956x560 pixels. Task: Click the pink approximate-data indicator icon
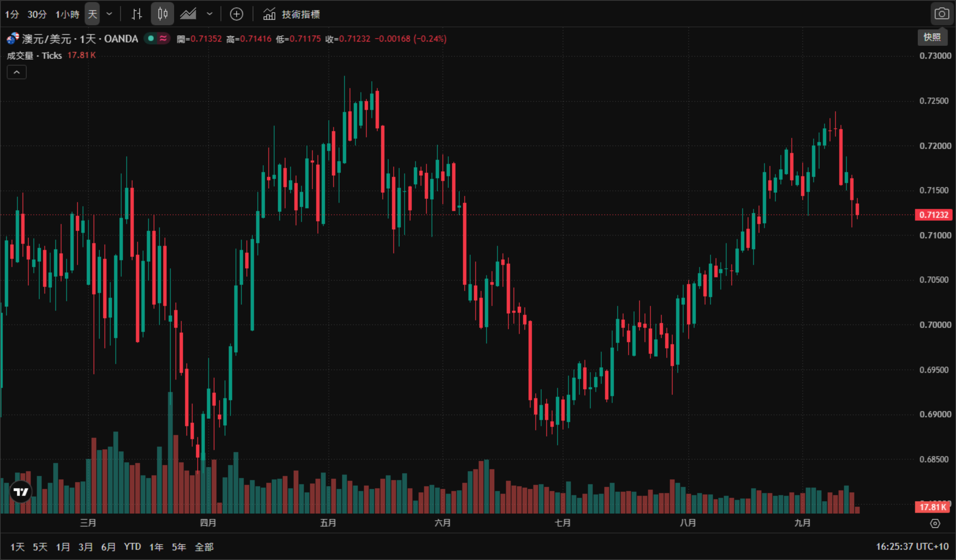click(163, 38)
